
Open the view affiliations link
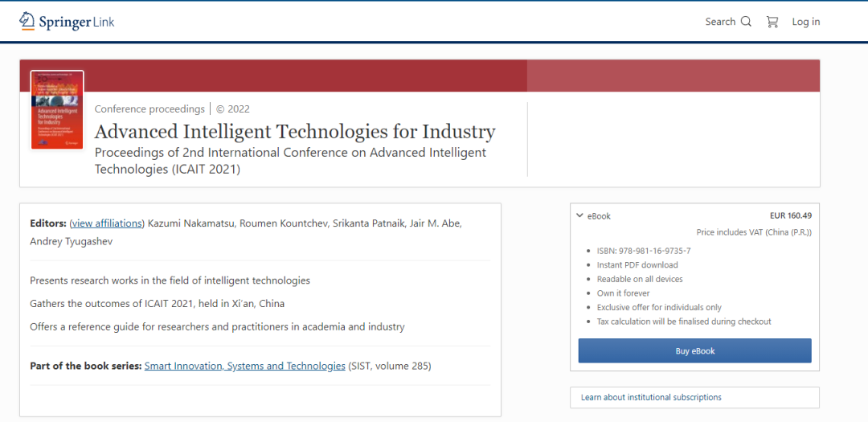pyautogui.click(x=107, y=223)
